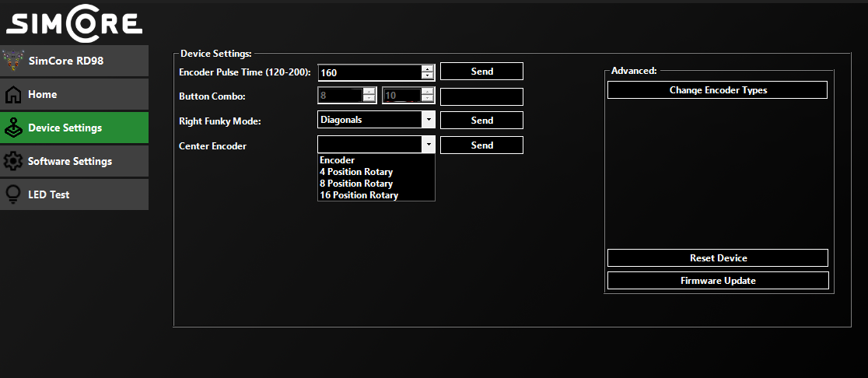Send the Center Encoder setting
The image size is (868, 378).
[481, 145]
